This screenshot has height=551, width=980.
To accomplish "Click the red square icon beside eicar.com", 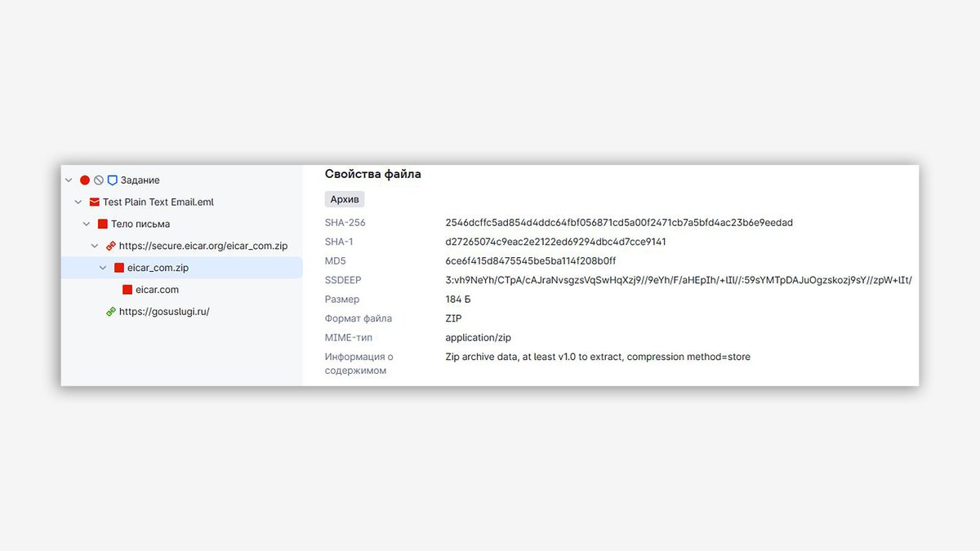I will [x=127, y=290].
